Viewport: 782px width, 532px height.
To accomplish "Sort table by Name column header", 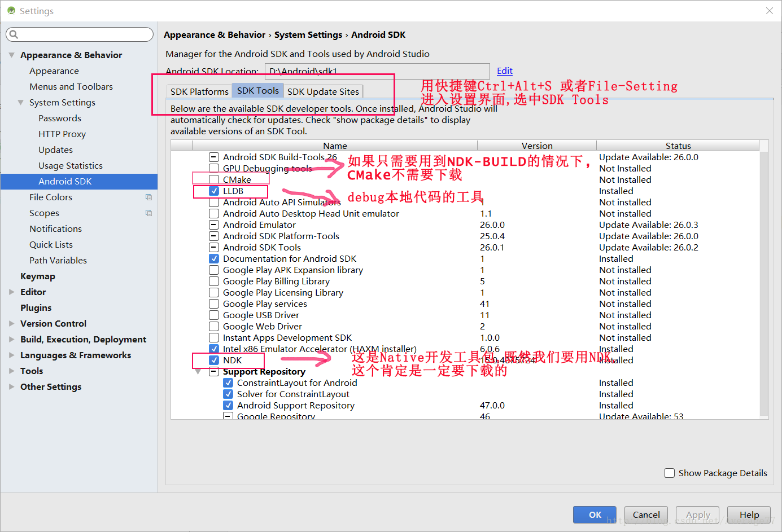I will (335, 146).
